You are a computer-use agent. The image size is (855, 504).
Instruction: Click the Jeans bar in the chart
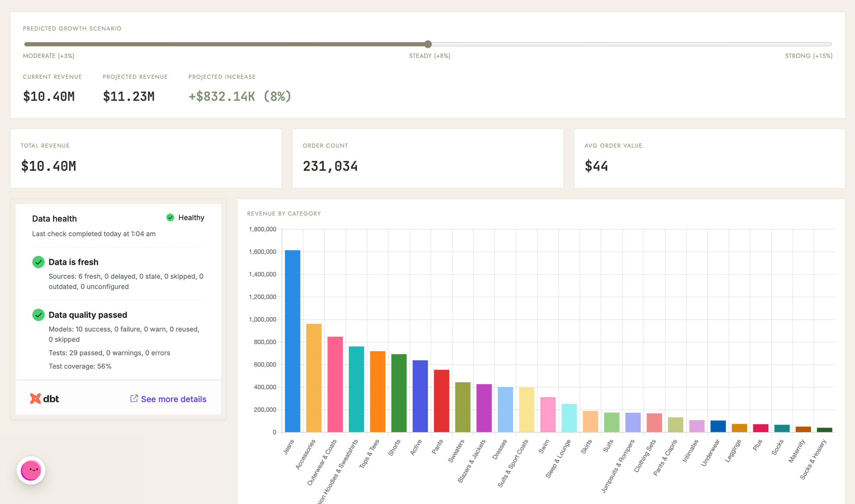tap(293, 341)
